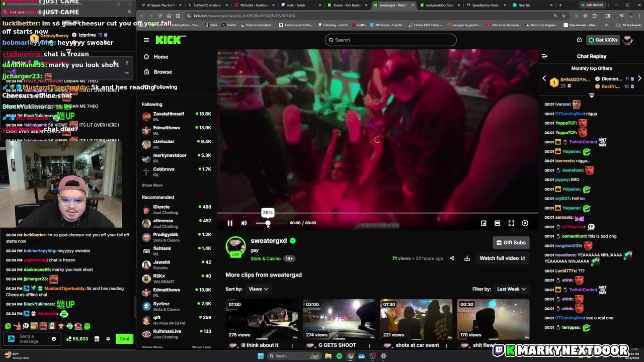Download the clip with the download icon

tap(467, 258)
